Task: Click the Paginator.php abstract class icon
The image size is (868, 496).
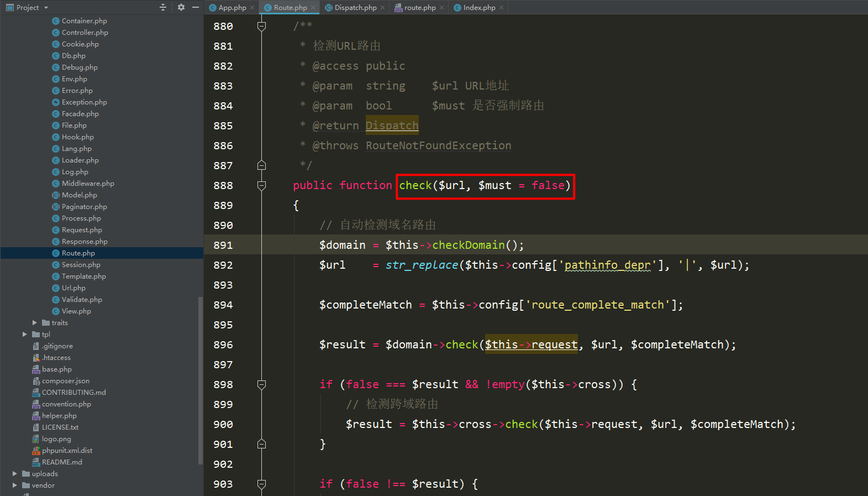Action: [56, 207]
